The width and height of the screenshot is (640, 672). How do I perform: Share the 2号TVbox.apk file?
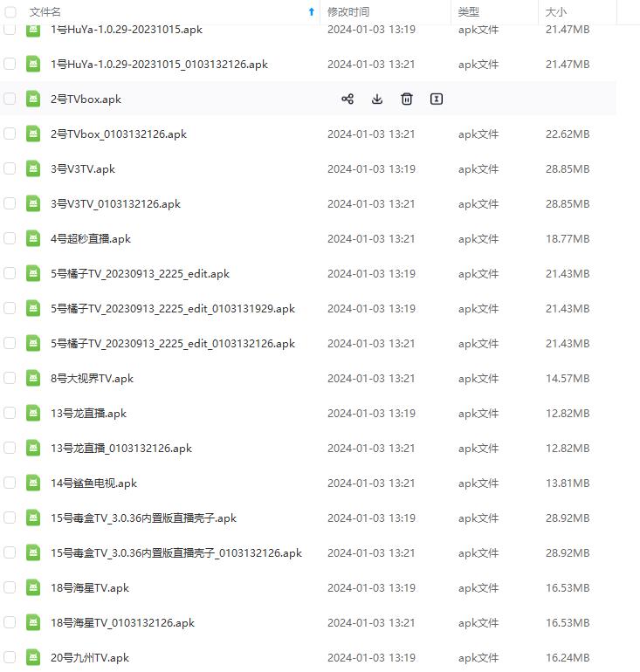click(348, 99)
